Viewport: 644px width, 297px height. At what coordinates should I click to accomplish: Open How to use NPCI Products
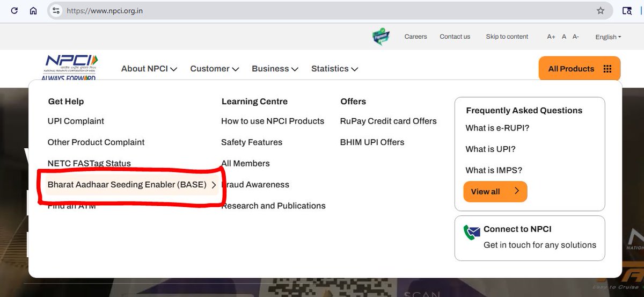point(273,121)
